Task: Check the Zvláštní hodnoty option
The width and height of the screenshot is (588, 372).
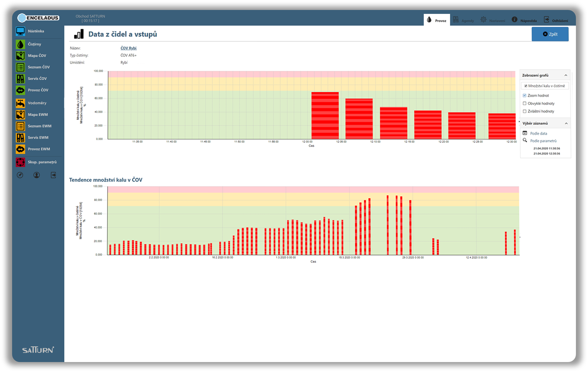Action: [525, 111]
